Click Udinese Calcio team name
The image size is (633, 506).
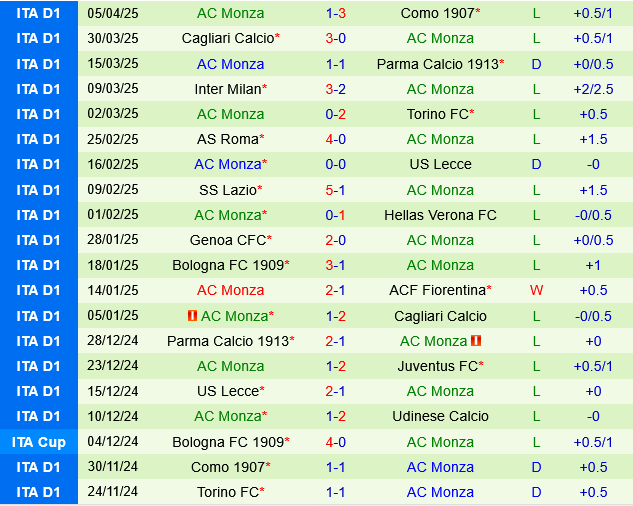440,416
